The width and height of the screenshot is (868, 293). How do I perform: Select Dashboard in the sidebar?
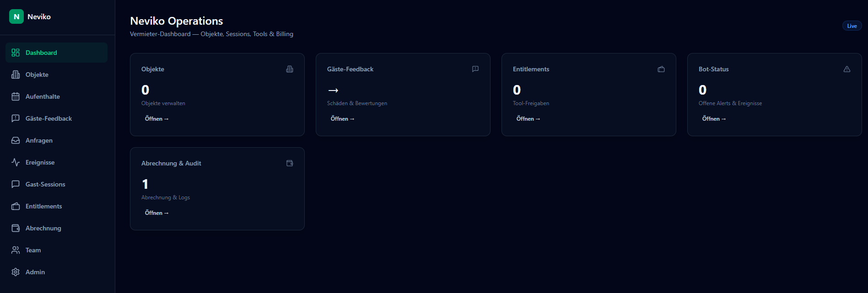click(x=57, y=53)
